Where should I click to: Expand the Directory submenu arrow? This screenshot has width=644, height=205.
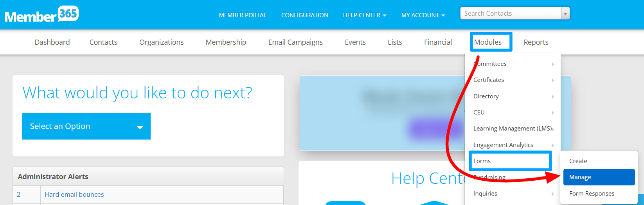click(552, 96)
